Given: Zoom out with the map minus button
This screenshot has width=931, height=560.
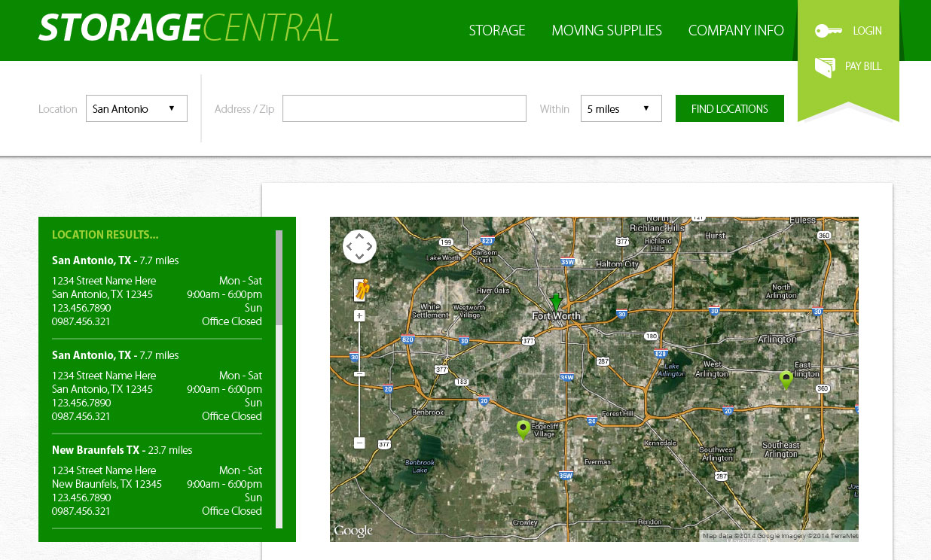Looking at the screenshot, I should click(359, 443).
